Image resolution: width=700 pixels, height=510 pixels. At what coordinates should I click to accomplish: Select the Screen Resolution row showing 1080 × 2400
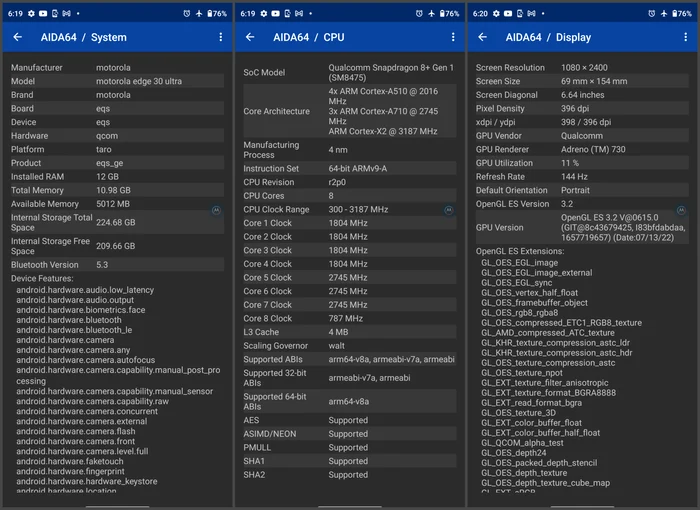click(582, 67)
